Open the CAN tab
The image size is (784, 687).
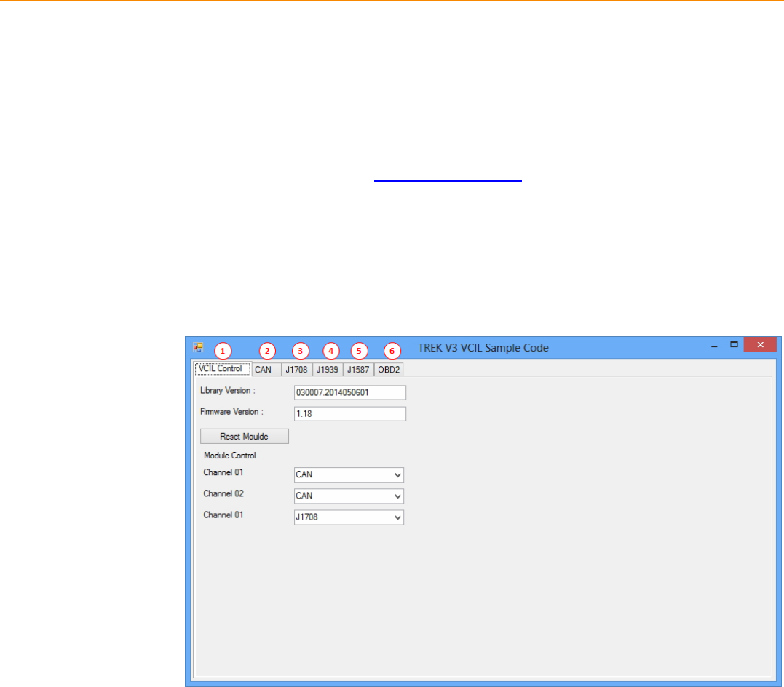tap(266, 370)
